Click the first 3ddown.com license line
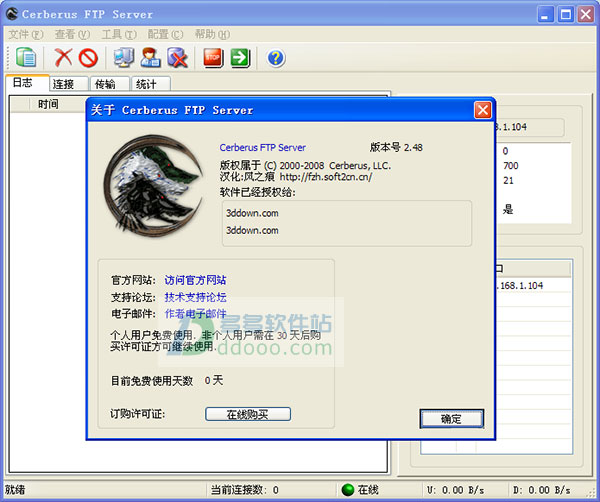 [x=252, y=213]
